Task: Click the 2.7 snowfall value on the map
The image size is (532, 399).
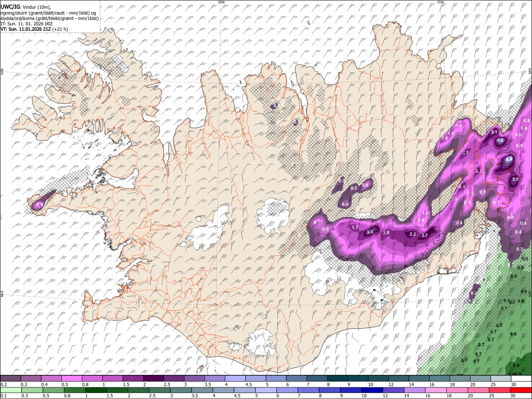Action: coord(425,235)
